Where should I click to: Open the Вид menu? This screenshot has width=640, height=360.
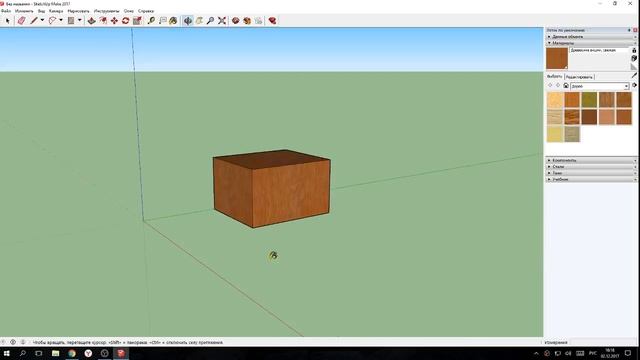41,11
